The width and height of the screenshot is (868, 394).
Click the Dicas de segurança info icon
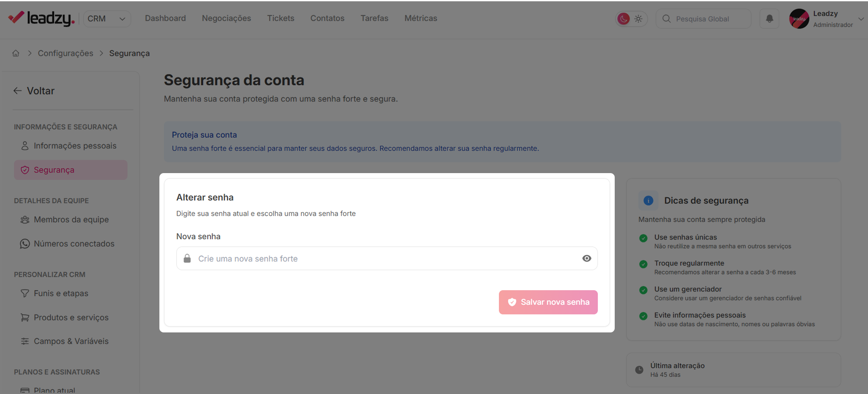click(648, 200)
